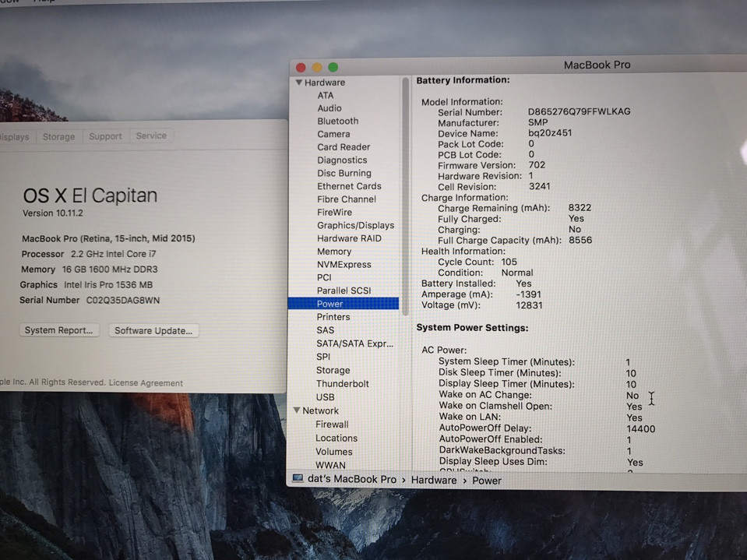The height and width of the screenshot is (560, 747).
Task: Select SAS in the Hardware list
Action: (325, 330)
